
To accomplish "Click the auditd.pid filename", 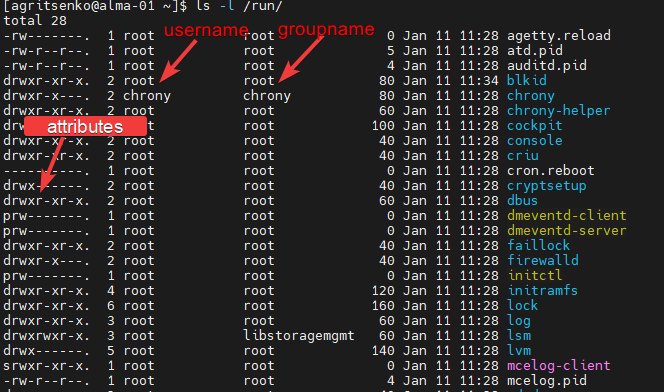I will tap(547, 66).
